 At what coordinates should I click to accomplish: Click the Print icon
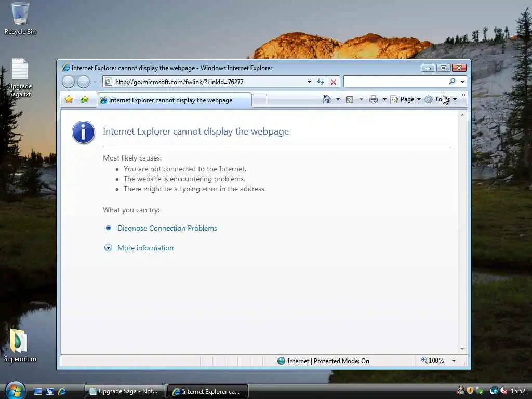tap(374, 99)
